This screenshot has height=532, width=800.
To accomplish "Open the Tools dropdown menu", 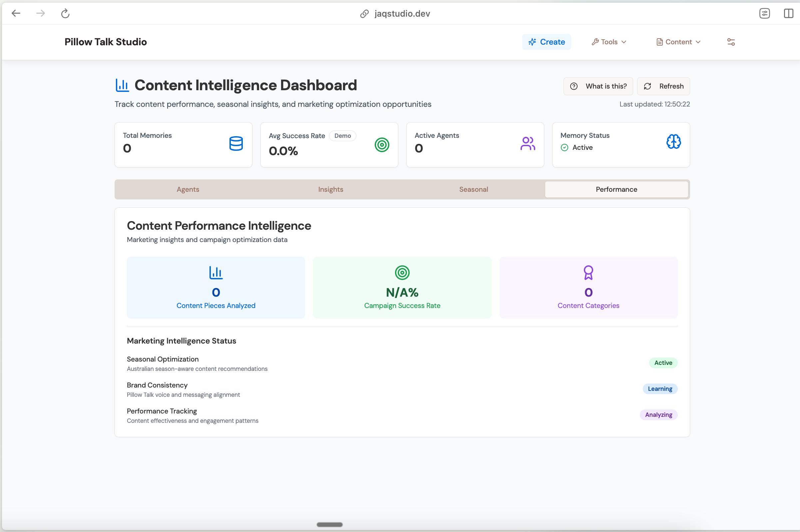I will [609, 42].
